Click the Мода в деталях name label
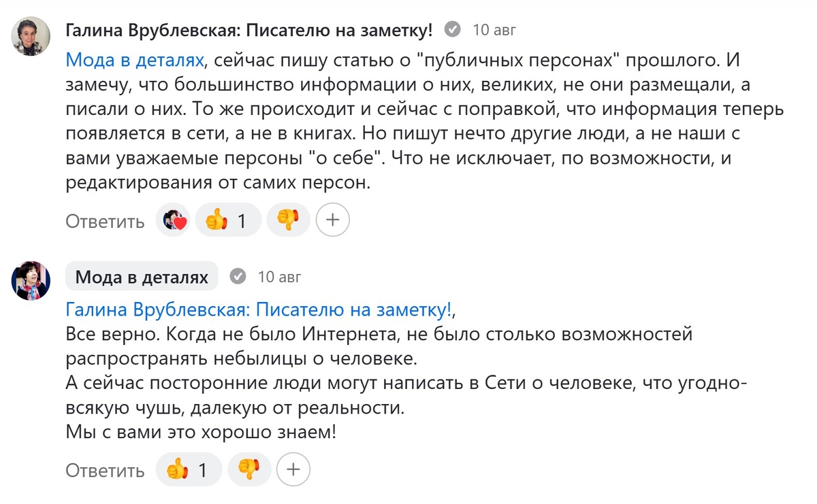Screen dimensions: 817x504 coord(142,276)
